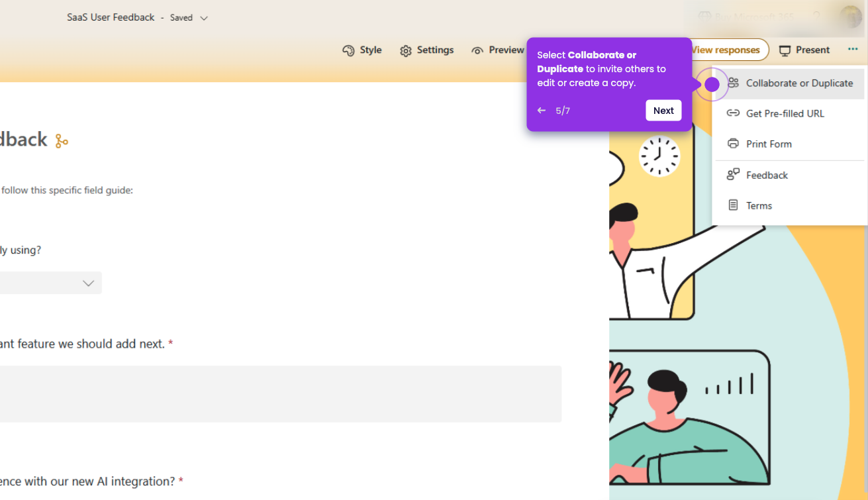Select Collaborate or Duplicate menu entry

click(790, 83)
